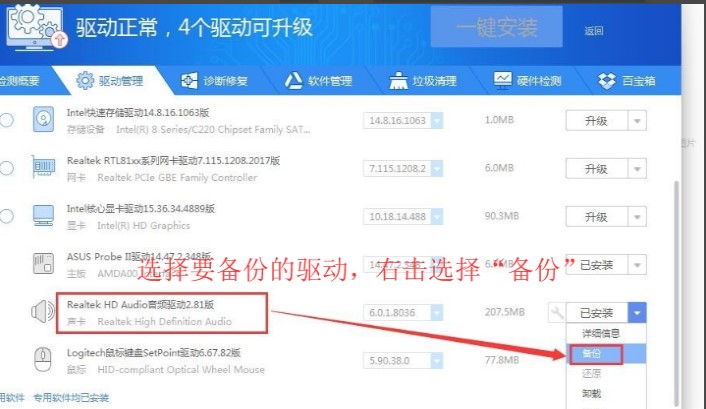This screenshot has width=706, height=409.
Task: Click the gear icon on 驱动管理 tab
Action: (x=85, y=81)
